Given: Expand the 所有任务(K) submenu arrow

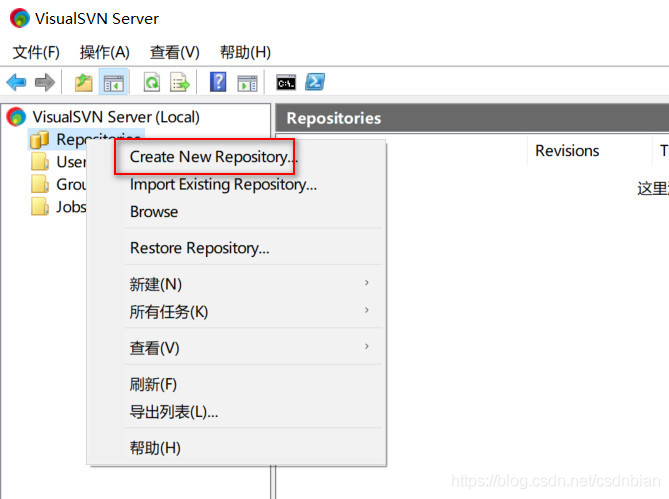Looking at the screenshot, I should pyautogui.click(x=366, y=310).
